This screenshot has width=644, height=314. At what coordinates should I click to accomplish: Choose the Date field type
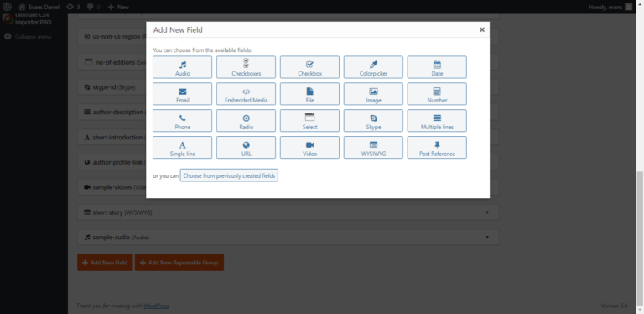437,67
